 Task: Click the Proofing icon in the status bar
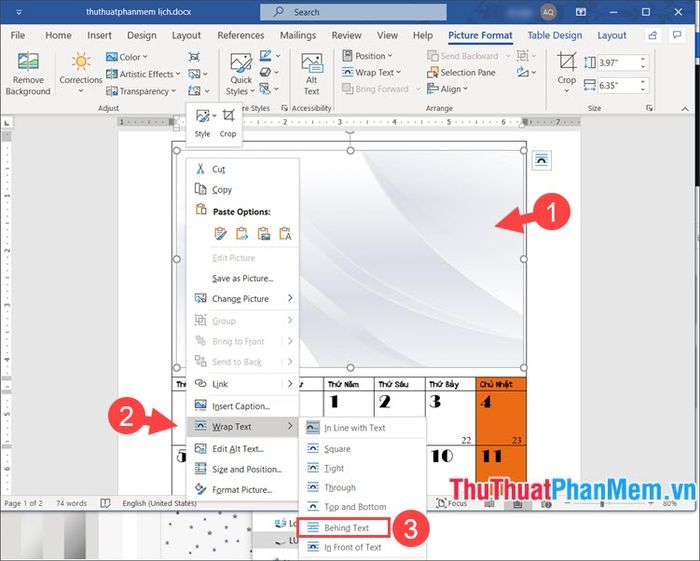pos(105,503)
